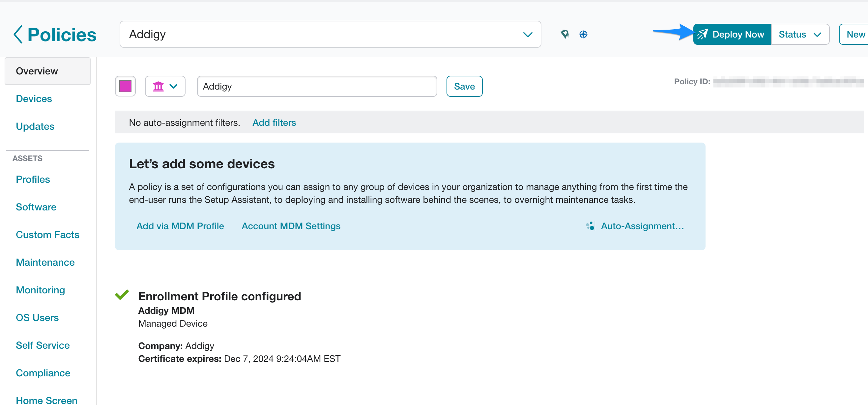
Task: Click the tag icon beside the policy dropdown
Action: [565, 34]
